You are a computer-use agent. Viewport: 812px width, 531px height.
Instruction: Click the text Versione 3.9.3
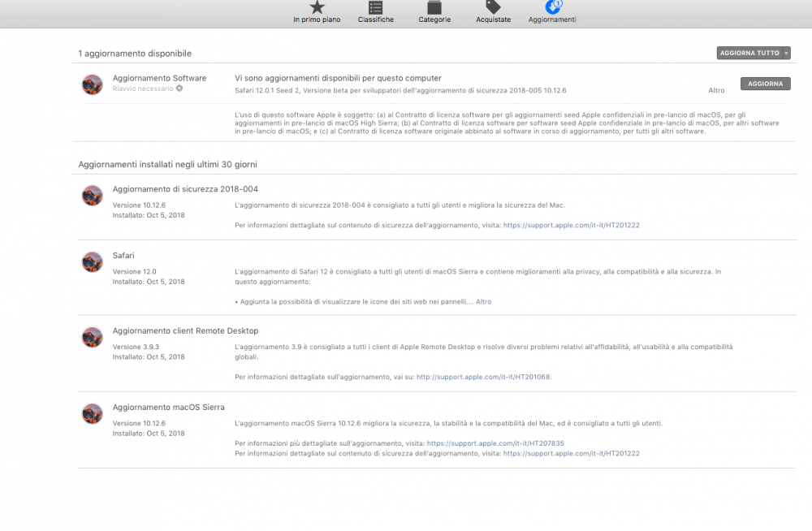[136, 347]
